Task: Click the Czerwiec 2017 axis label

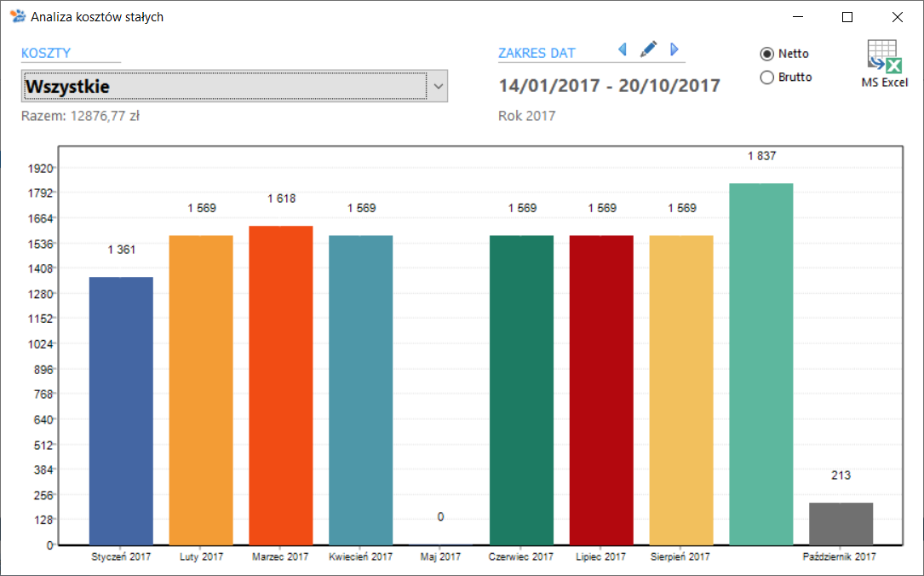Action: pos(521,556)
